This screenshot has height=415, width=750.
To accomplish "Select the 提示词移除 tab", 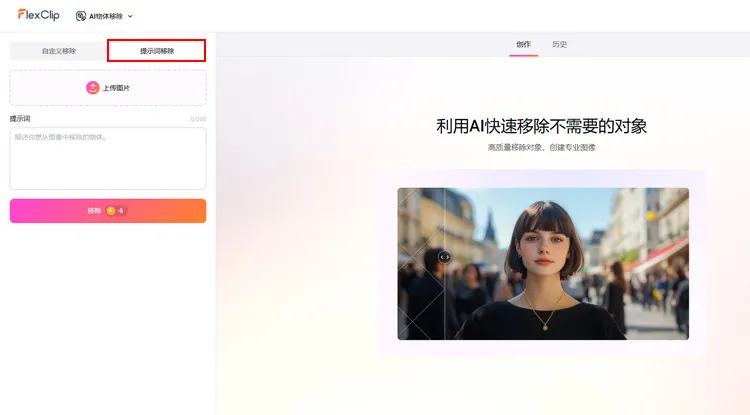I will coord(156,51).
